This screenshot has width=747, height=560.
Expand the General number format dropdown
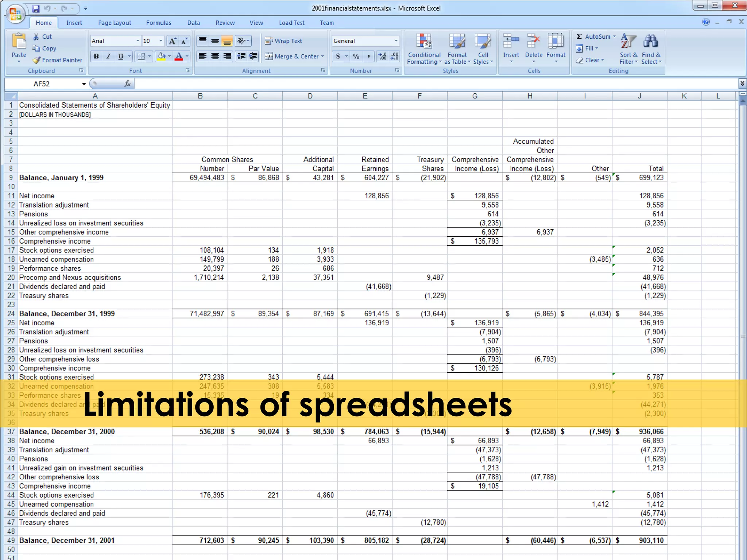pos(396,41)
